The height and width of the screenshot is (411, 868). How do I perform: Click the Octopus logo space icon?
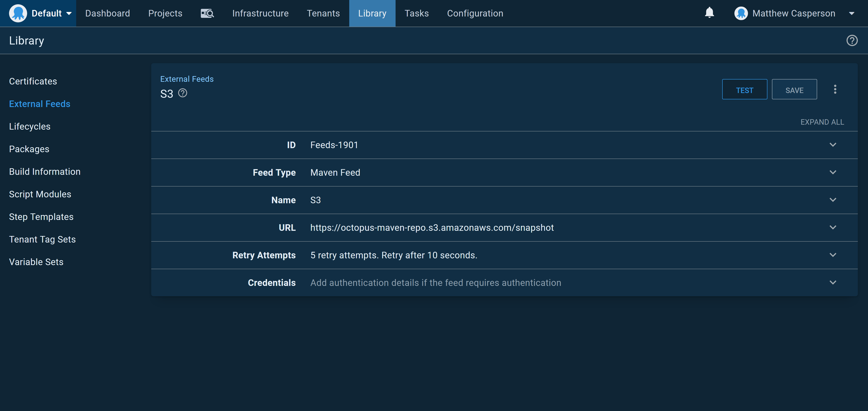(x=18, y=14)
